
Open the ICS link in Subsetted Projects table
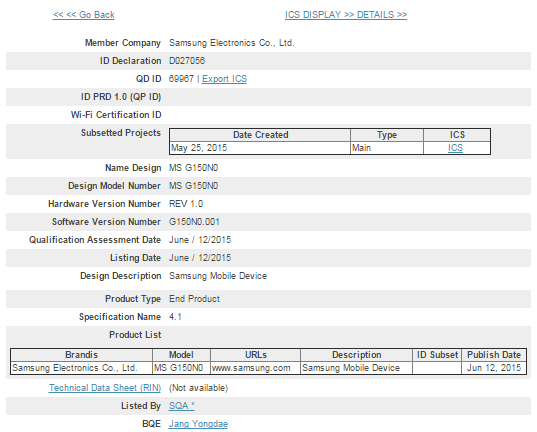[455, 148]
